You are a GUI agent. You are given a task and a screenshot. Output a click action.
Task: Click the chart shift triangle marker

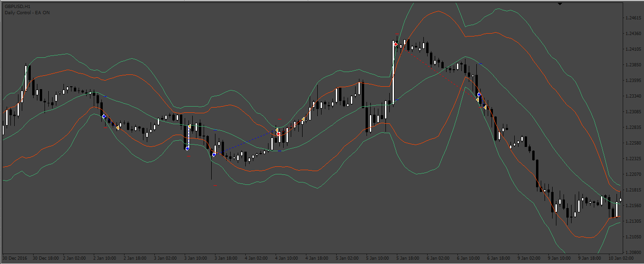[x=560, y=4]
